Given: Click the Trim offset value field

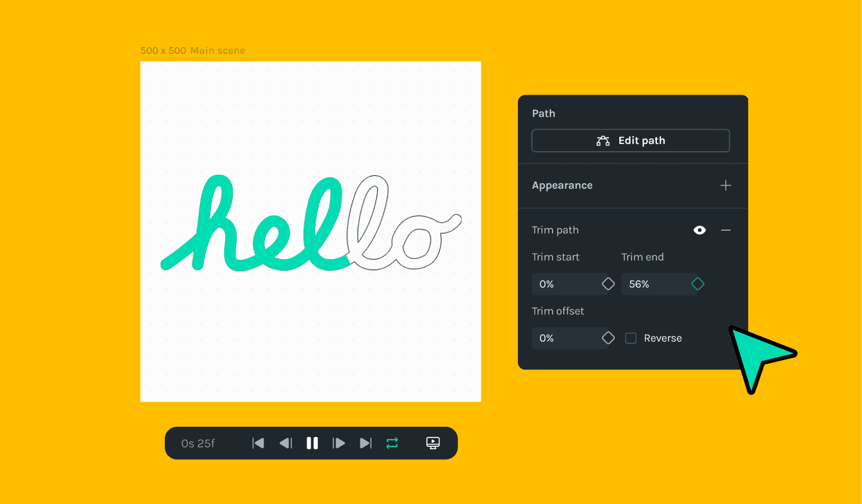Looking at the screenshot, I should click(563, 338).
